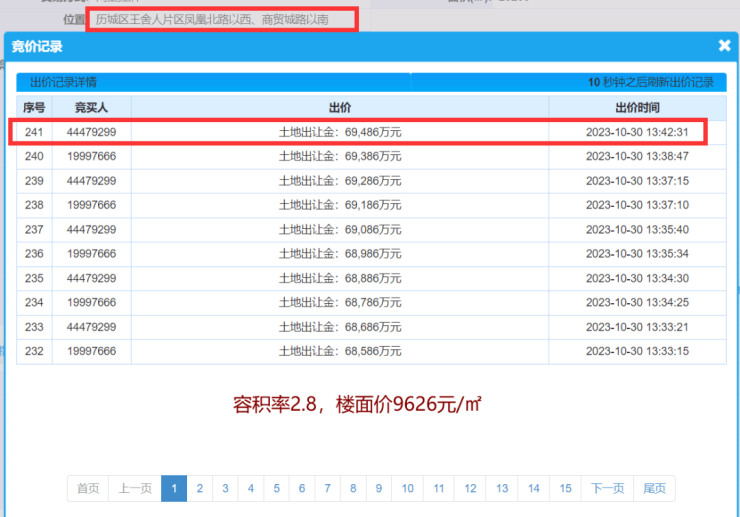The image size is (740, 517).
Task: Go to page 2 of records
Action: tap(200, 488)
